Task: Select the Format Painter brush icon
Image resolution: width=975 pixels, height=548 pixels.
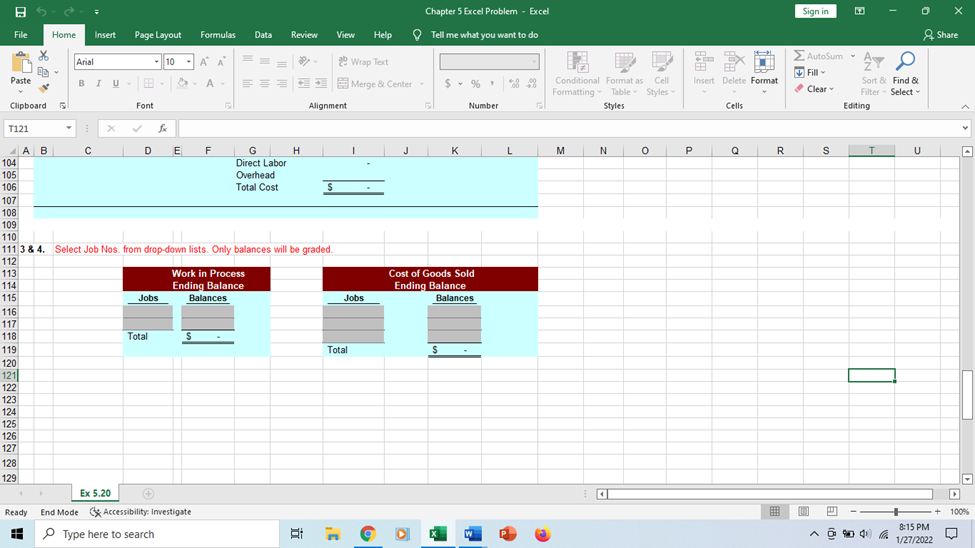Action: (44, 88)
